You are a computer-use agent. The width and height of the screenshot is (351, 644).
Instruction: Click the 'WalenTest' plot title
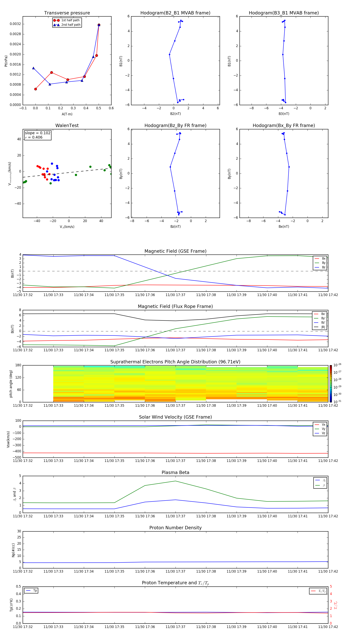coord(67,125)
